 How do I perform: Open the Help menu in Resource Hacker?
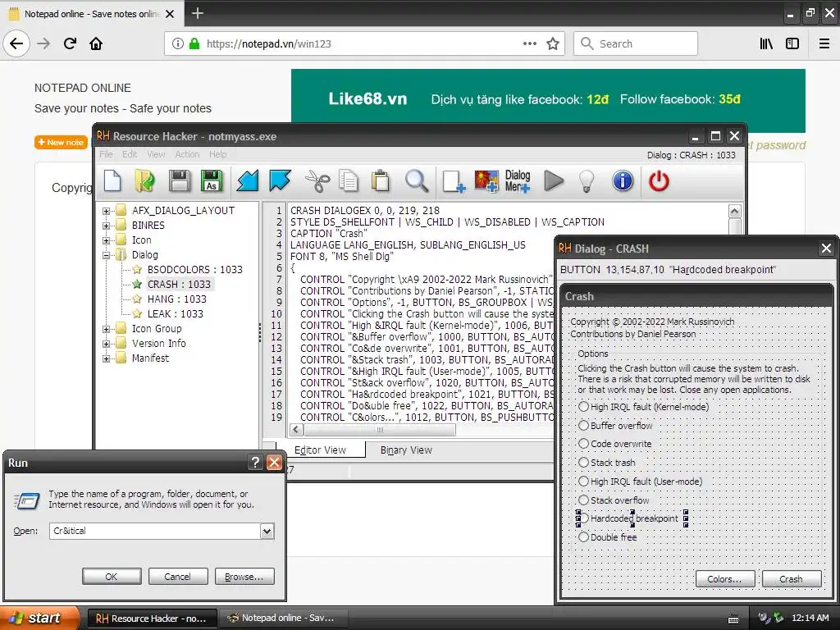tap(217, 154)
